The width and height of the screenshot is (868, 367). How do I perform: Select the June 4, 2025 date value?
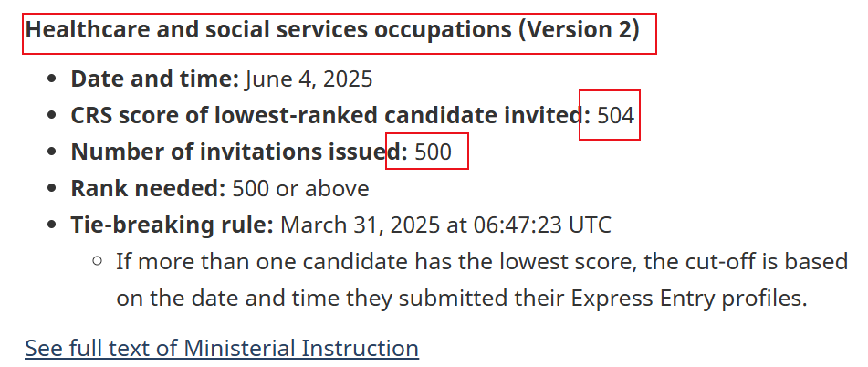coord(309,79)
